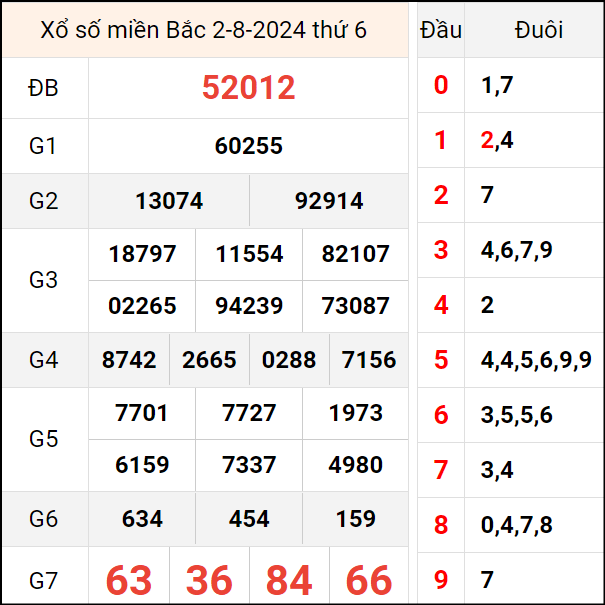This screenshot has height=605, width=605.
Task: Click the G5 row label
Action: pos(43,439)
